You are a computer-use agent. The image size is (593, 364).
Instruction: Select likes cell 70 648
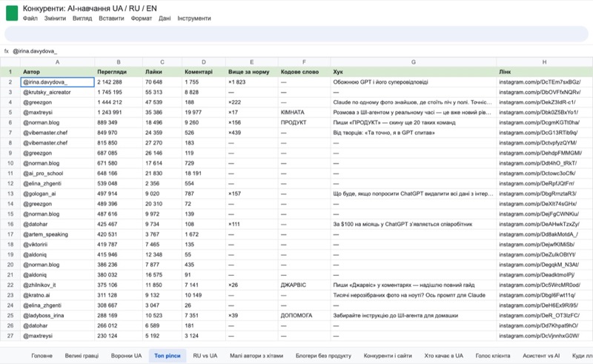click(x=162, y=82)
